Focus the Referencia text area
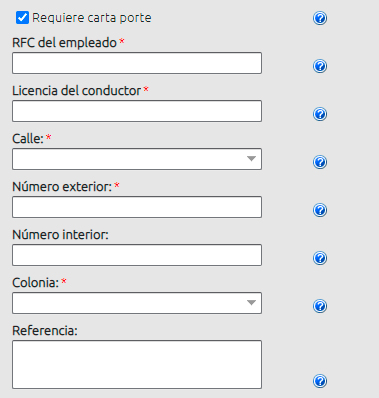Screen dimensions: 379x398 pos(137,364)
